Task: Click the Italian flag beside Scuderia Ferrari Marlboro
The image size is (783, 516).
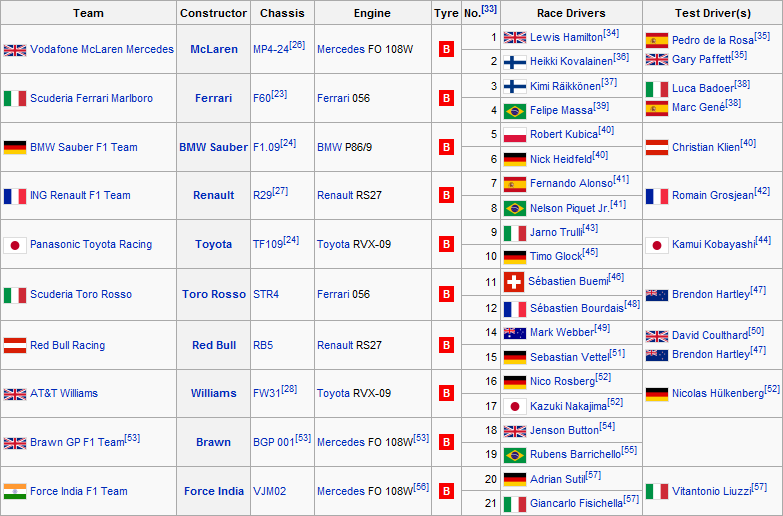Action: click(x=15, y=98)
